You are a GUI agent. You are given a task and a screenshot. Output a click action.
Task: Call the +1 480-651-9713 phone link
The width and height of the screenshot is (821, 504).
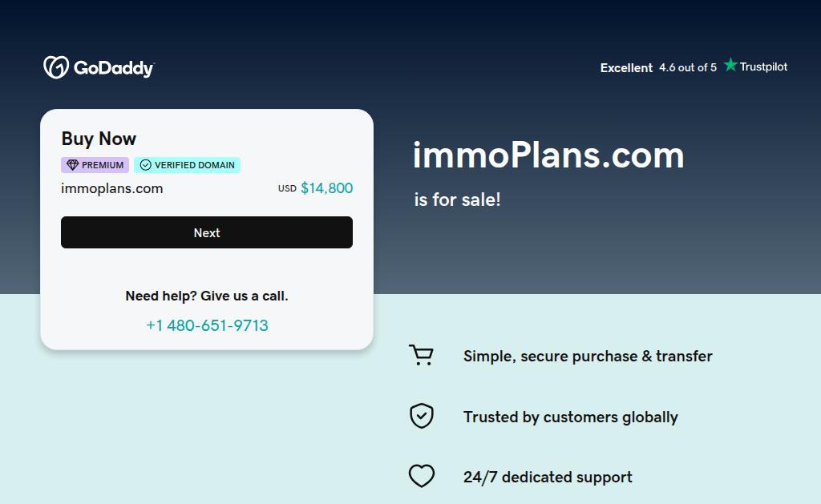[x=207, y=325]
